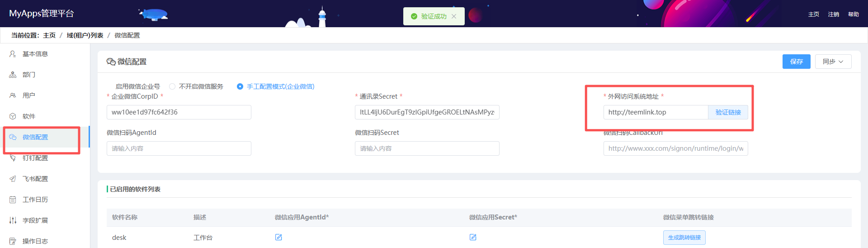Click the desk software name cell
Viewport: 868px width, 248px height.
tap(119, 238)
